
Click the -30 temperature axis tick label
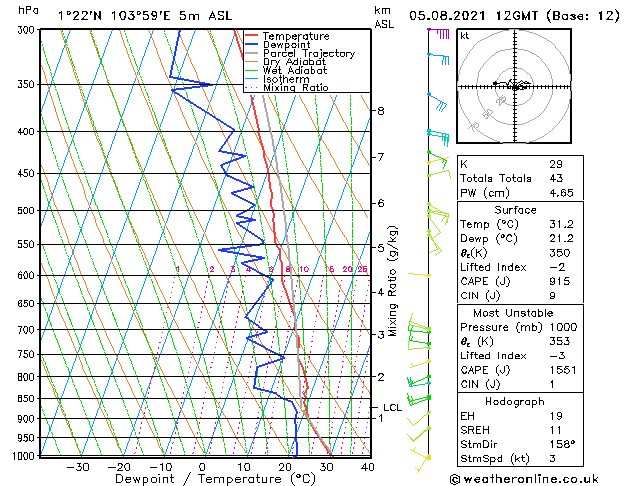(x=77, y=467)
